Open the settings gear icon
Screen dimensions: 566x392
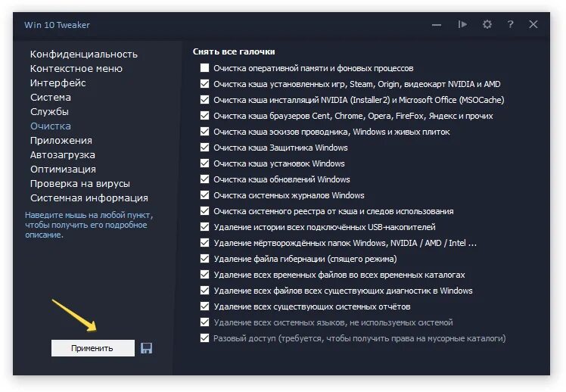(487, 24)
